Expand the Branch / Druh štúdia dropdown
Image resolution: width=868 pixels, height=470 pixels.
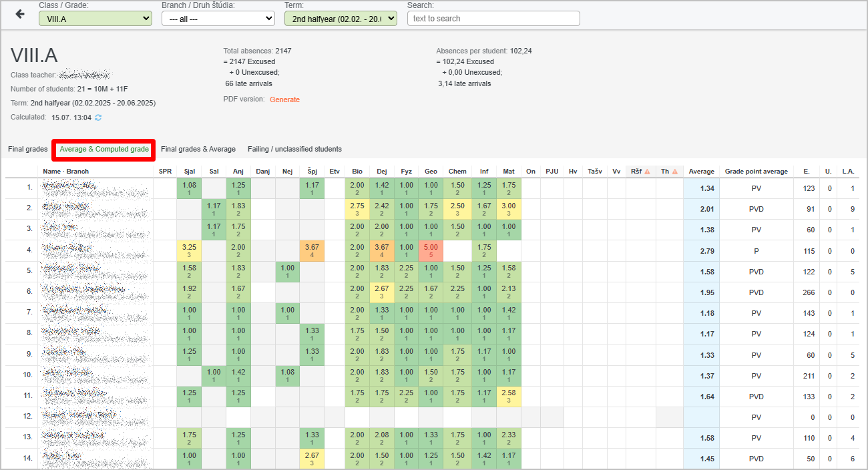(x=218, y=19)
